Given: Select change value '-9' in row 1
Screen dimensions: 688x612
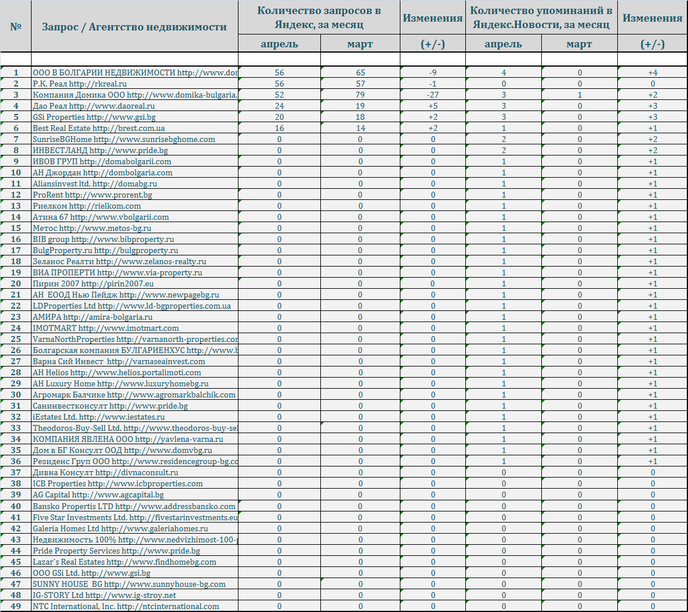Looking at the screenshot, I should (x=433, y=72).
